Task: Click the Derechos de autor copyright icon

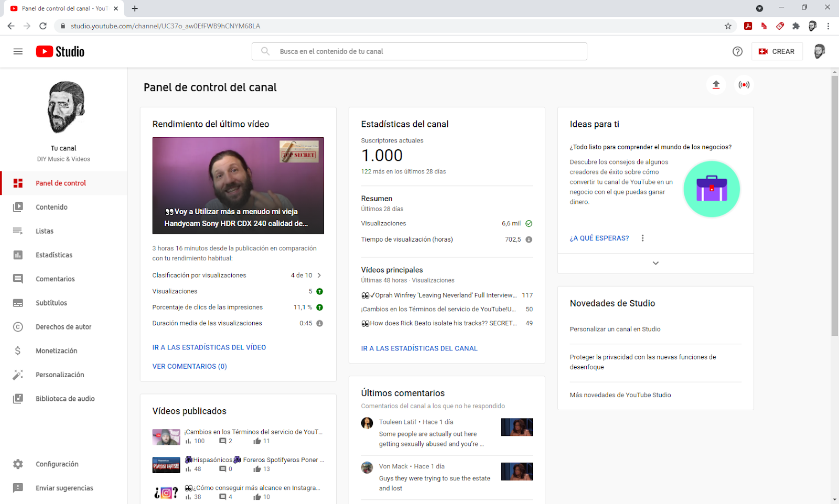Action: pyautogui.click(x=18, y=327)
